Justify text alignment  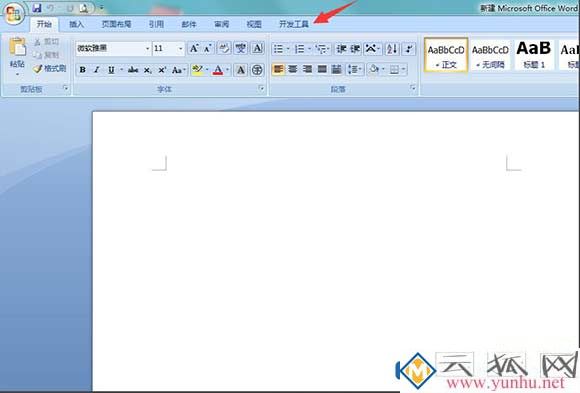click(x=322, y=69)
